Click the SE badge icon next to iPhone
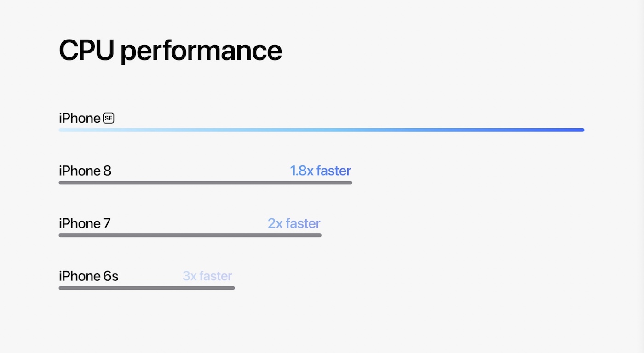The height and width of the screenshot is (353, 644). tap(109, 118)
